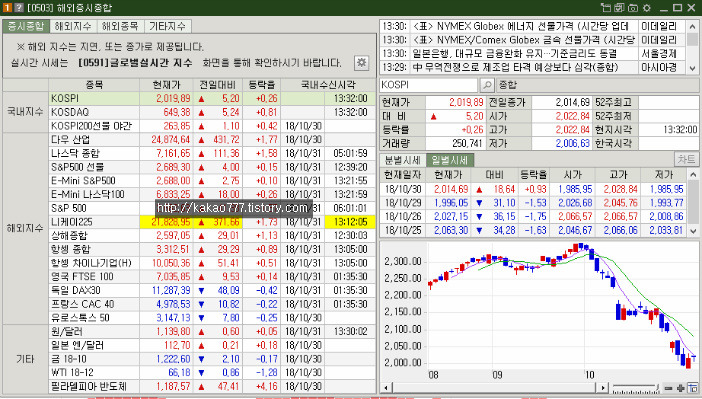Select the 나스닥 종합 row

212,153
